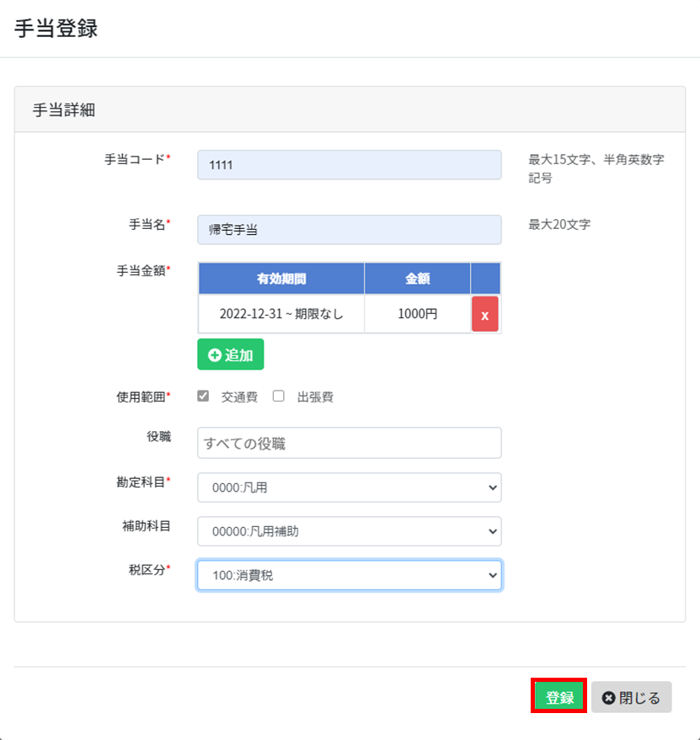Viewport: 700px width, 740px height.
Task: Focus the 手当コード input field
Action: (x=349, y=165)
